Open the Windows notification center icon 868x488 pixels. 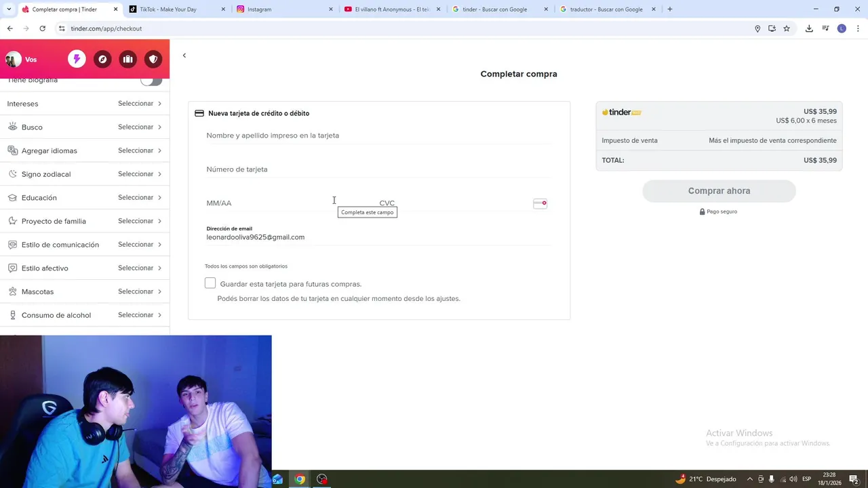coord(854,480)
